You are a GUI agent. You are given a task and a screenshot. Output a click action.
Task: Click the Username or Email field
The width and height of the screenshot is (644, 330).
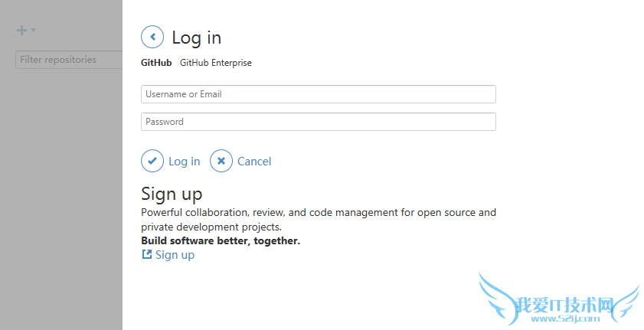tap(318, 94)
